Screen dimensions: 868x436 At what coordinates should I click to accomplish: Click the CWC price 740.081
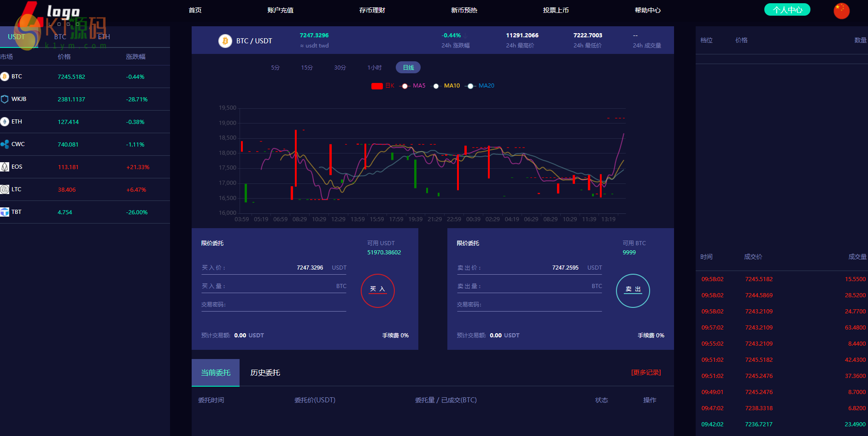pos(68,145)
